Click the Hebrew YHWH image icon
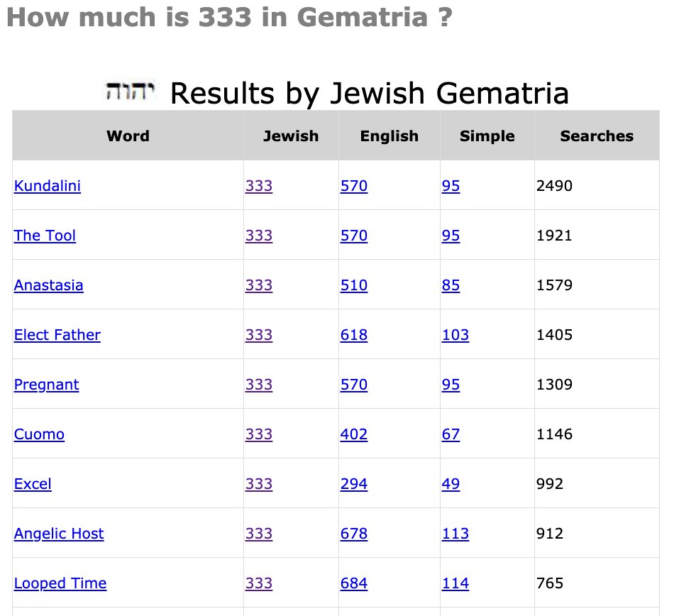The image size is (674, 616). click(x=130, y=91)
